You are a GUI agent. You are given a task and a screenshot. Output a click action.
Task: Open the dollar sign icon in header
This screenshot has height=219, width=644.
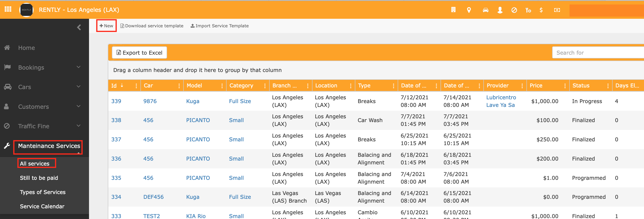541,10
